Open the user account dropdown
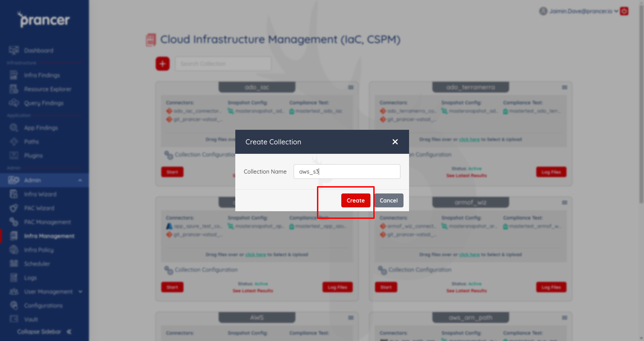Image resolution: width=644 pixels, height=341 pixels. (579, 11)
